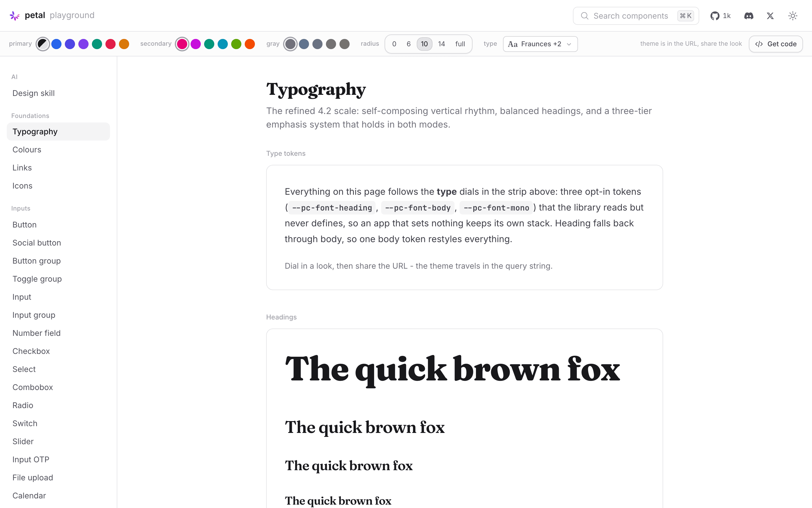This screenshot has width=812, height=508.
Task: Go to Links page in sidebar
Action: coord(58,168)
